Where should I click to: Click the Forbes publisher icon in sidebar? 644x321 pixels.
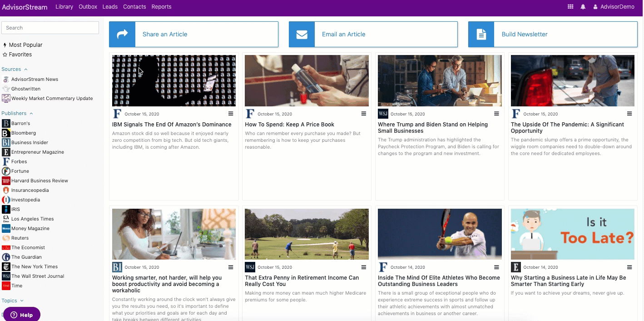6,162
